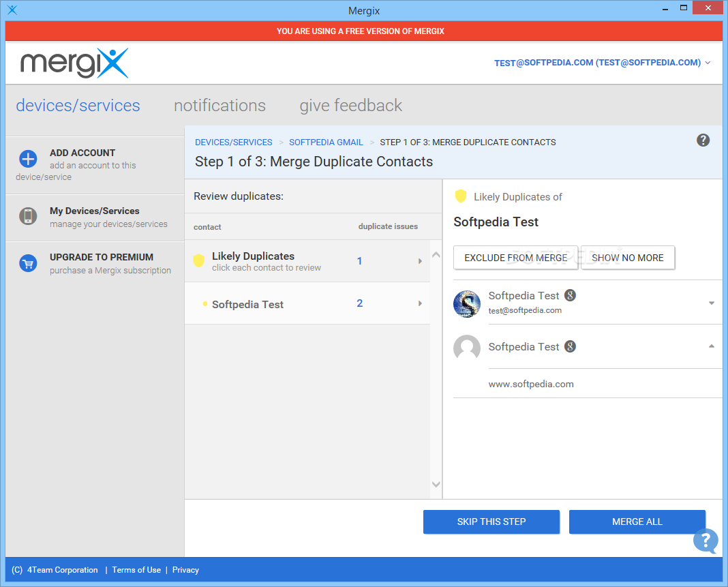
Task: Click the 'duplicate issues' column header
Action: tap(388, 226)
